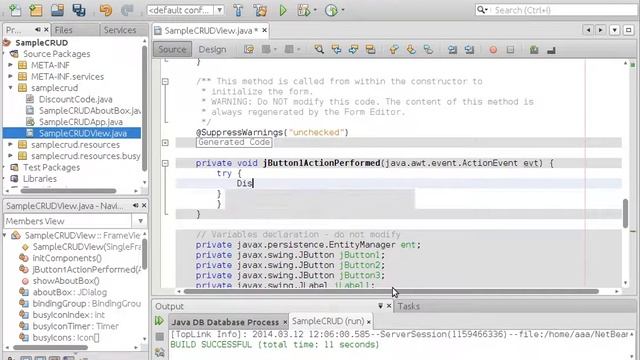640x360 pixels.
Task: Minimize the Output panel button
Action: (x=380, y=306)
